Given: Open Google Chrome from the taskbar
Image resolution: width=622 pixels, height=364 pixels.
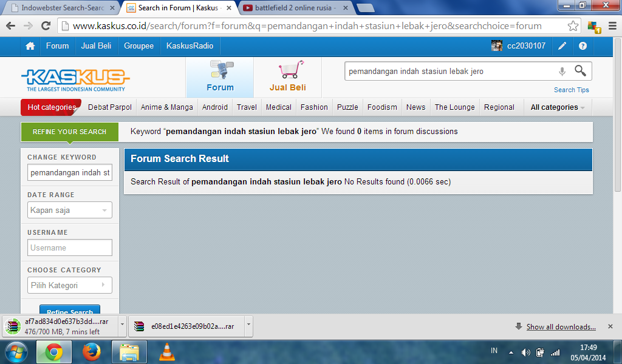Looking at the screenshot, I should (x=53, y=352).
